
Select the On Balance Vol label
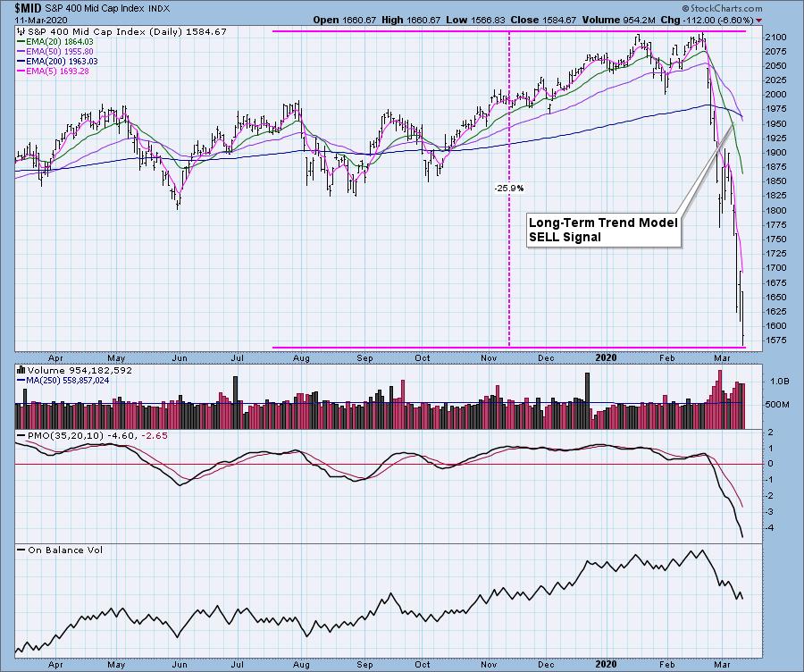(x=65, y=550)
